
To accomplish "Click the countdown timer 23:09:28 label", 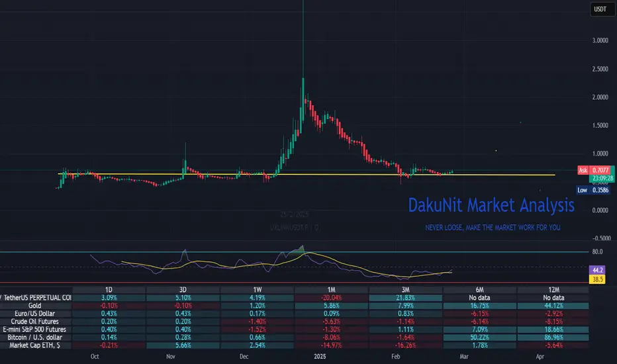I will (x=602, y=178).
